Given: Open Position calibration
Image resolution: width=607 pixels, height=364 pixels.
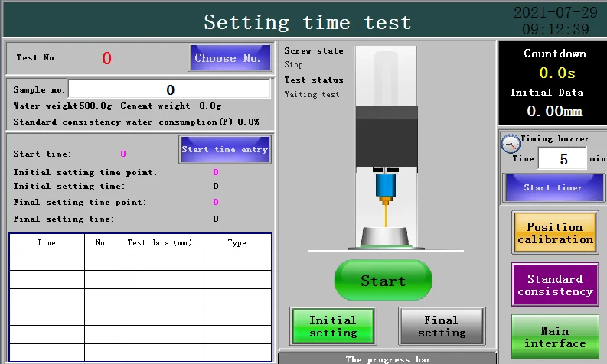Looking at the screenshot, I should point(555,233).
